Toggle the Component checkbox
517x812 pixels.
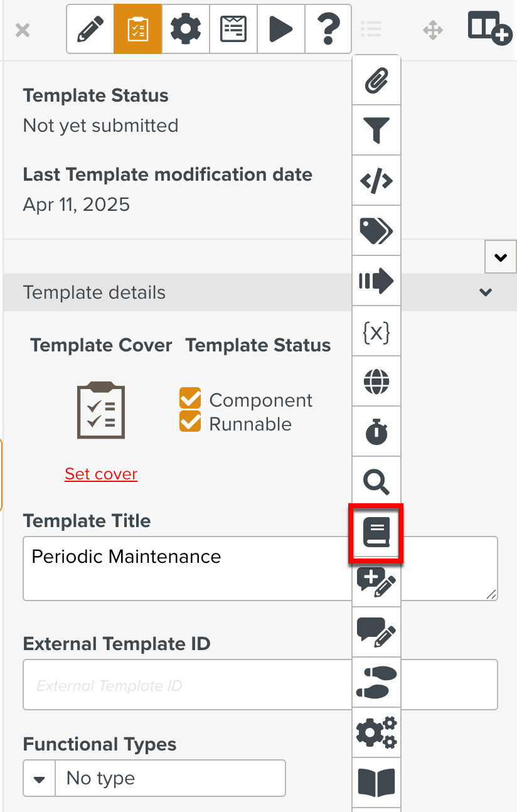(x=189, y=398)
